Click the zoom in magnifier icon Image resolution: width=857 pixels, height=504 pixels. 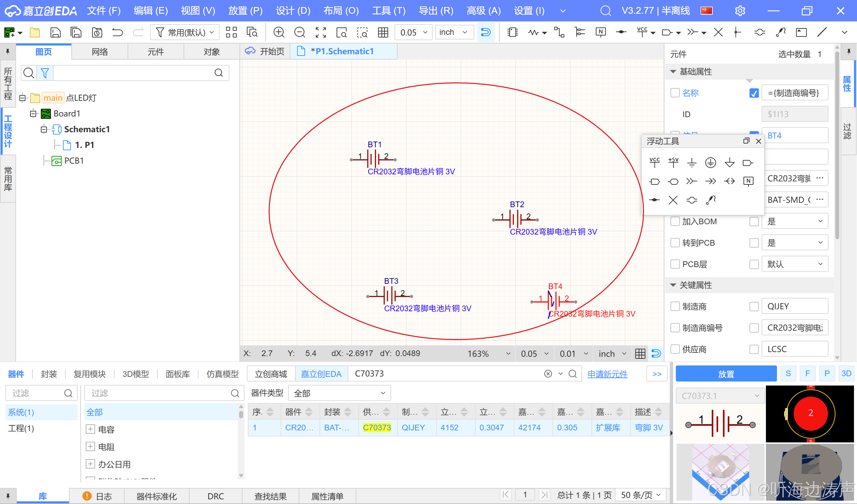[x=279, y=32]
